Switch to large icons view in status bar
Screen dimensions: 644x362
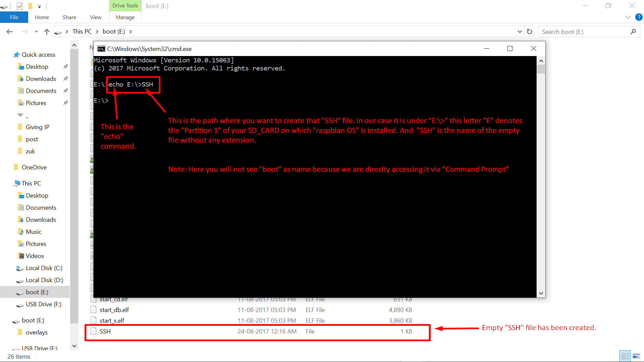tap(636, 356)
